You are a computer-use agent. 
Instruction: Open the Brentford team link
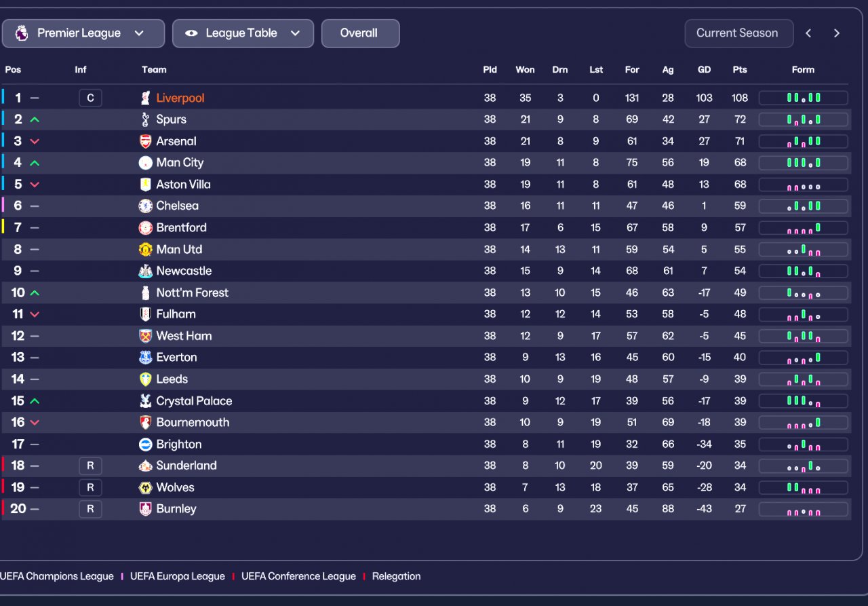(x=181, y=227)
